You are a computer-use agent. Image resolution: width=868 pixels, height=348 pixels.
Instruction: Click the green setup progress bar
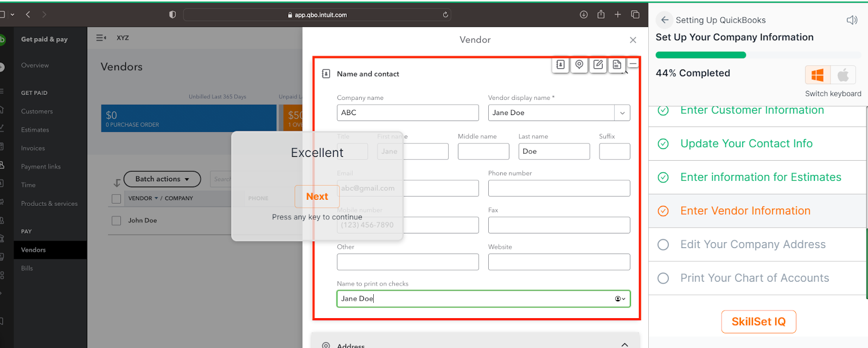700,55
